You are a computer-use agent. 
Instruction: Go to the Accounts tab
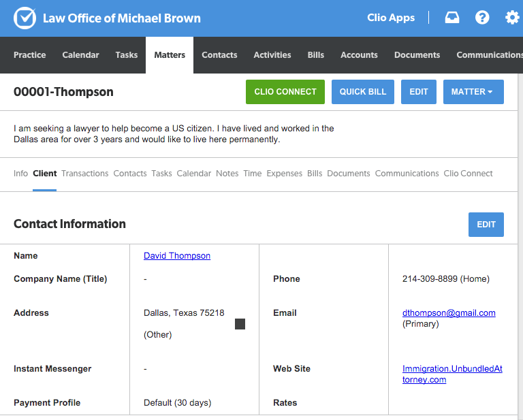tap(359, 54)
